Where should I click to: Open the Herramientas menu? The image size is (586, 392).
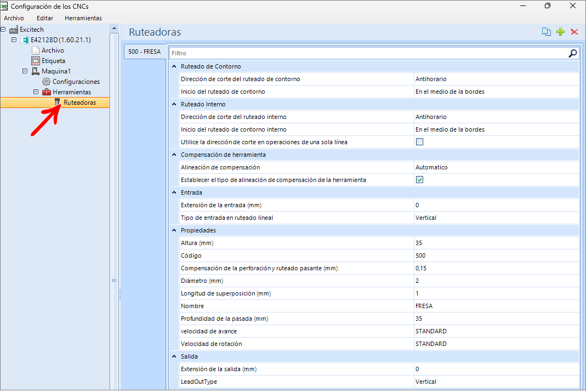coord(83,18)
